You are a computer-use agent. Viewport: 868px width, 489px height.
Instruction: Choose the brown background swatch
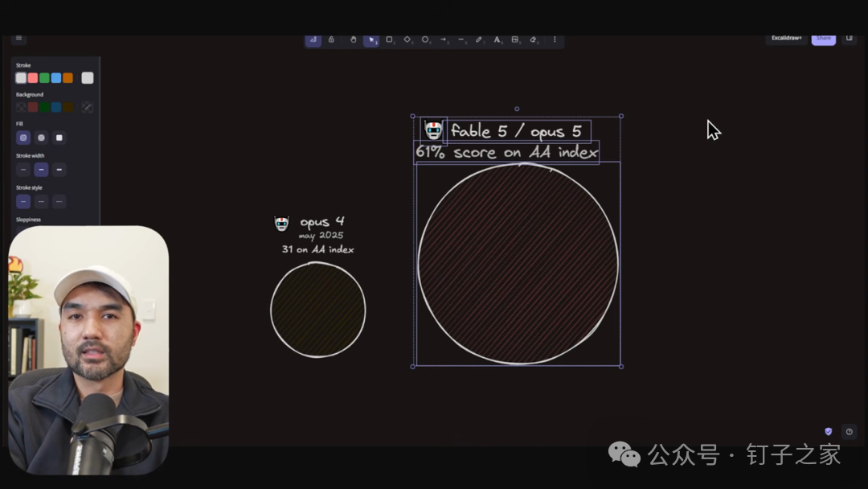[x=68, y=108]
